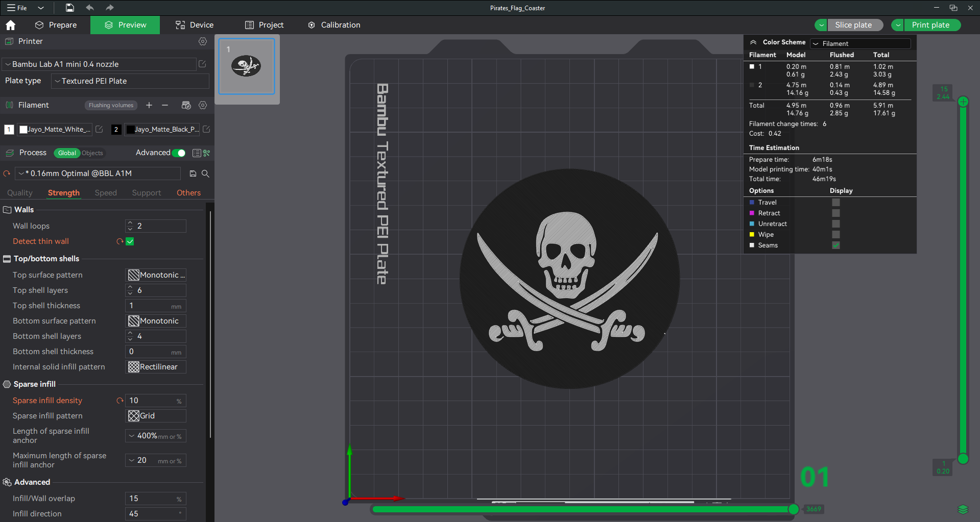Viewport: 980px width, 522px height.
Task: Click the layers icon at bottom right
Action: [963, 509]
